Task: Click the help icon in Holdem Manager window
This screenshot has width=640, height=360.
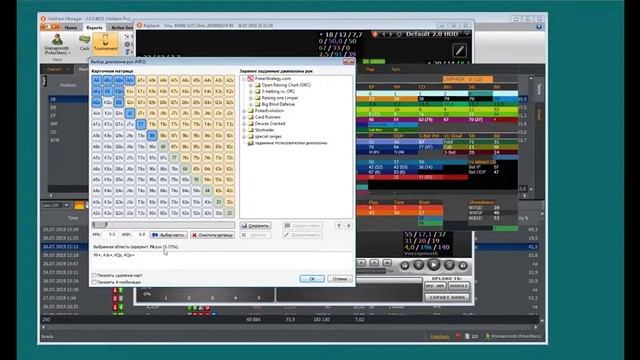Action: point(539,27)
